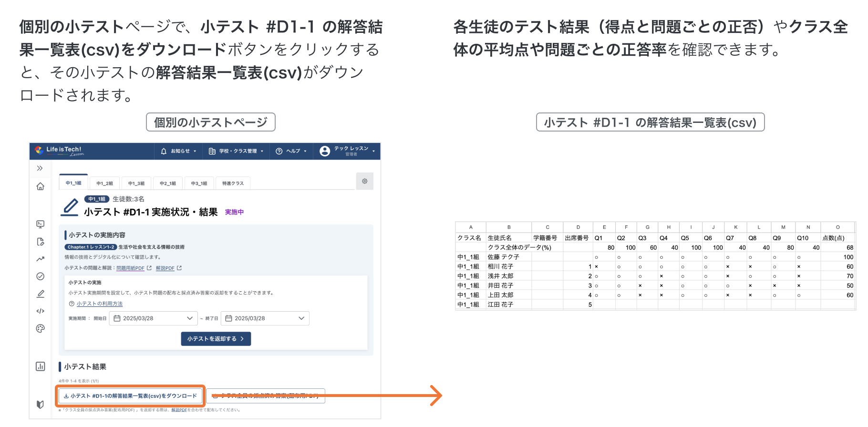Open the テック レッスン account menu

tap(347, 151)
